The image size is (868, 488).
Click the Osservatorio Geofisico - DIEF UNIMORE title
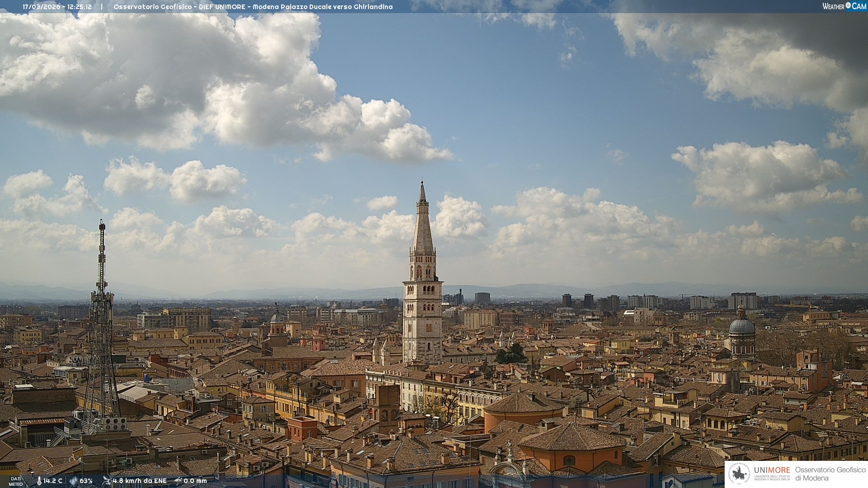(179, 7)
